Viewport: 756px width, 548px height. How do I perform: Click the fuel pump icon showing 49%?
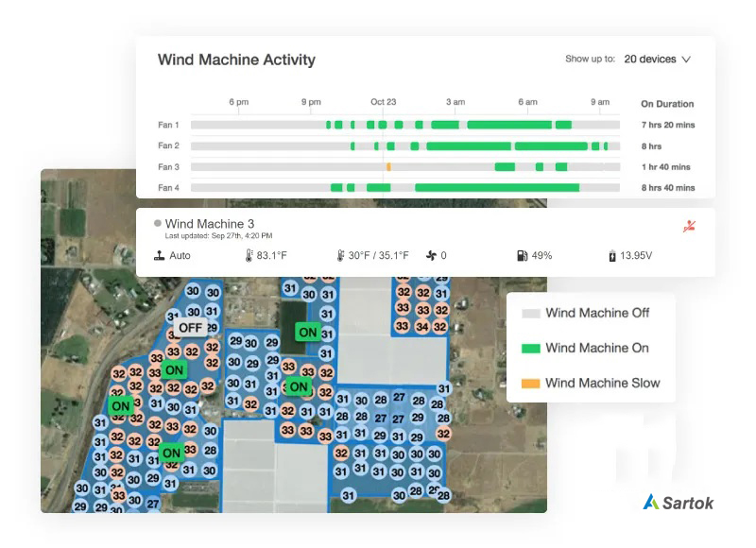pyautogui.click(x=522, y=255)
